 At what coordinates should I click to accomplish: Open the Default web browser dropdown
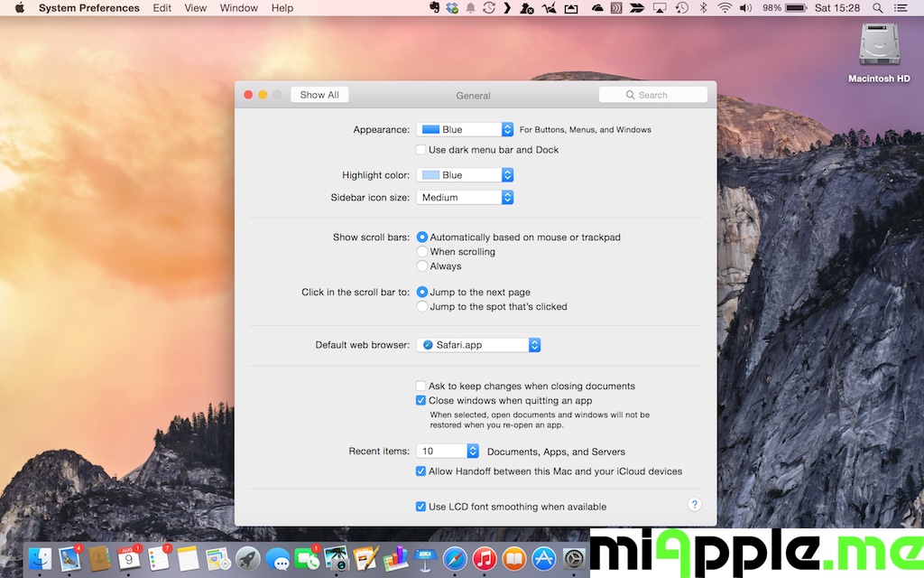coord(478,345)
